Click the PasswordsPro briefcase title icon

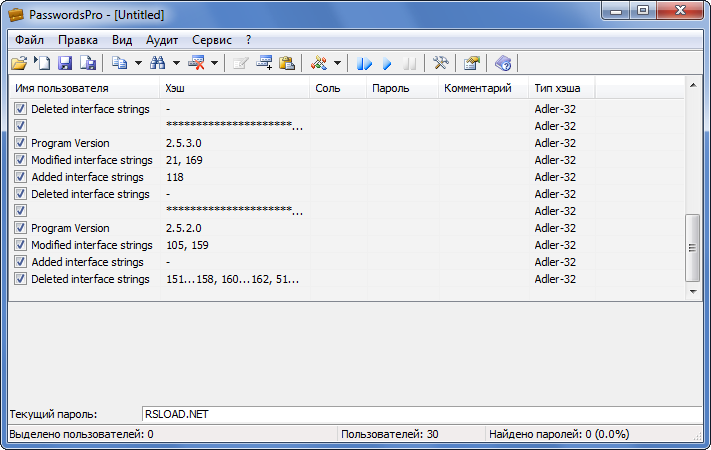click(x=16, y=15)
